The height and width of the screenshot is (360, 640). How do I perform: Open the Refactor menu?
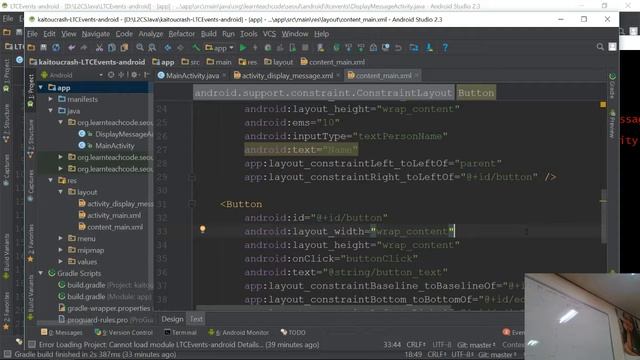click(182, 34)
